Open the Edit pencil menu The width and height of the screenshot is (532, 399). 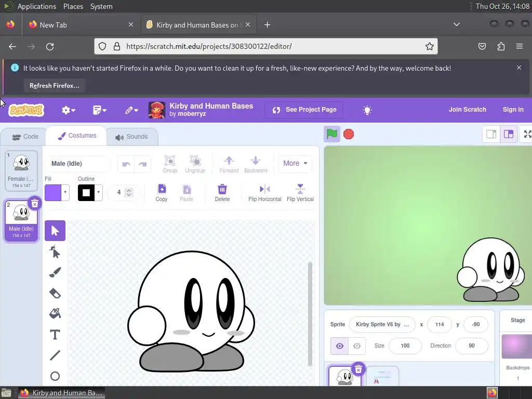click(131, 110)
